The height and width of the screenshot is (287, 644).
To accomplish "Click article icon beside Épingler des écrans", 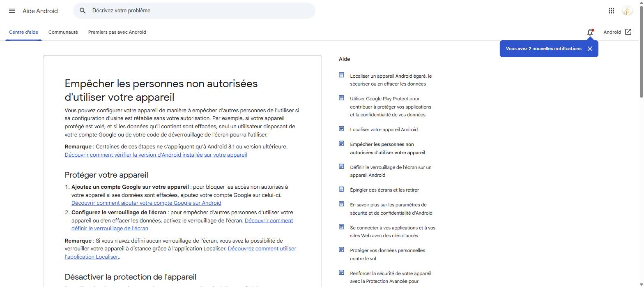I will click(341, 189).
